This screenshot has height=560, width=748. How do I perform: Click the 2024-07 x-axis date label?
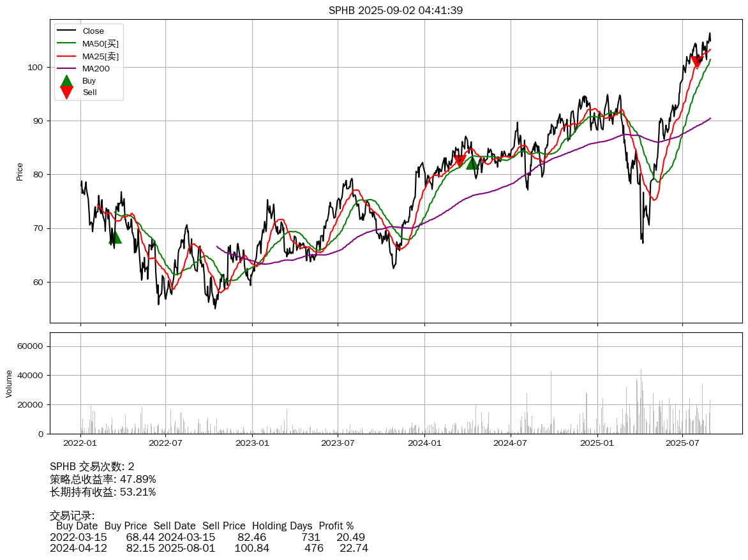(x=511, y=443)
